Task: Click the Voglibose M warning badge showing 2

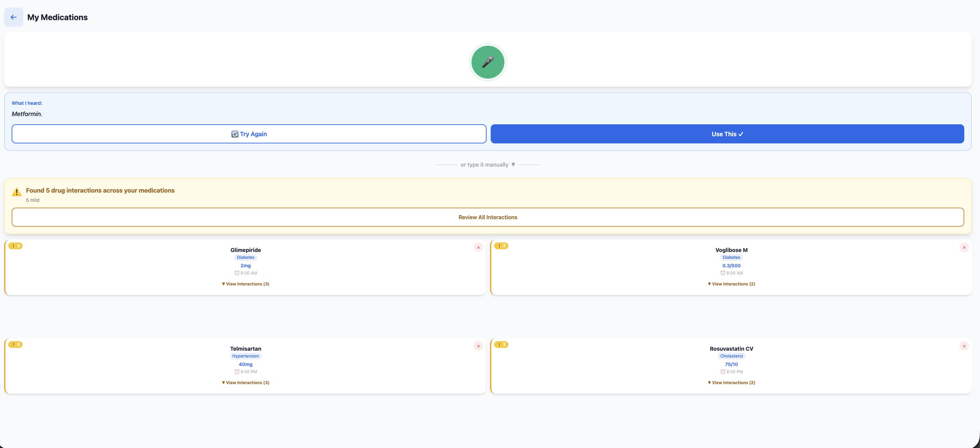Action: click(x=501, y=246)
